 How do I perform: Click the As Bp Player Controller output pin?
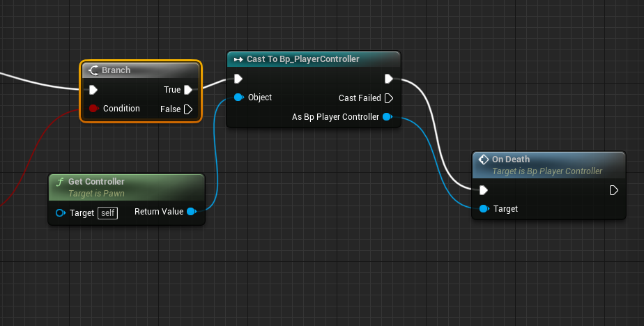click(x=388, y=117)
